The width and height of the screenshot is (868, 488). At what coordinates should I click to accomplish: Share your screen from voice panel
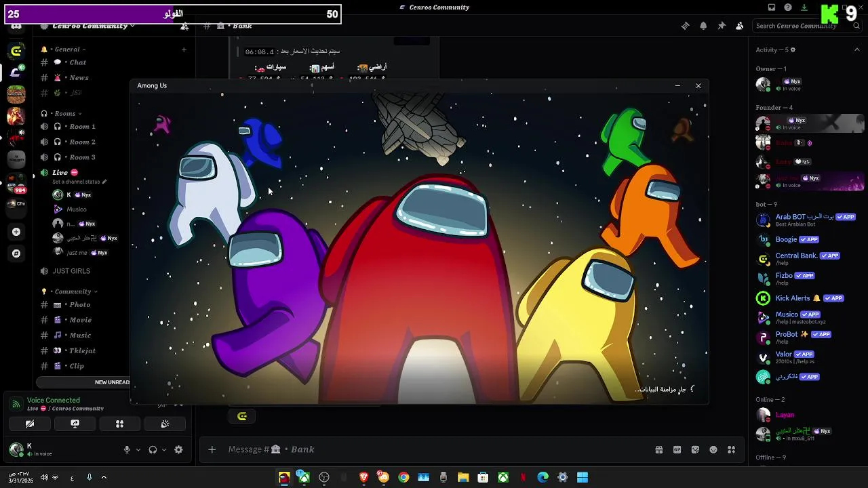point(75,424)
